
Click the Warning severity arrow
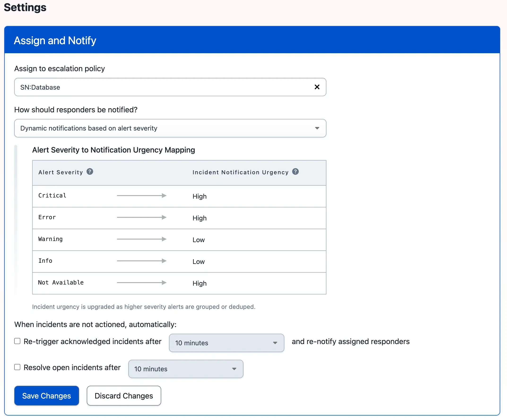[x=142, y=239]
